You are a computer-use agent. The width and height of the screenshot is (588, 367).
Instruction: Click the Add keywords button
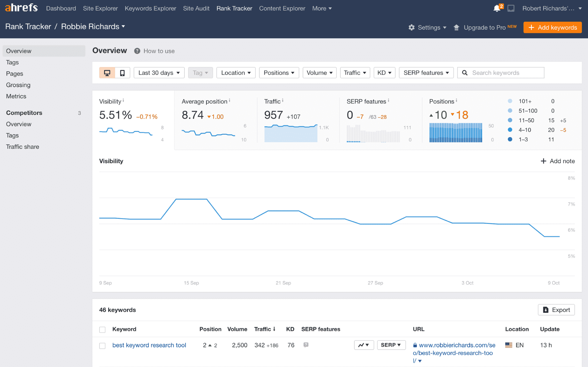(x=552, y=27)
